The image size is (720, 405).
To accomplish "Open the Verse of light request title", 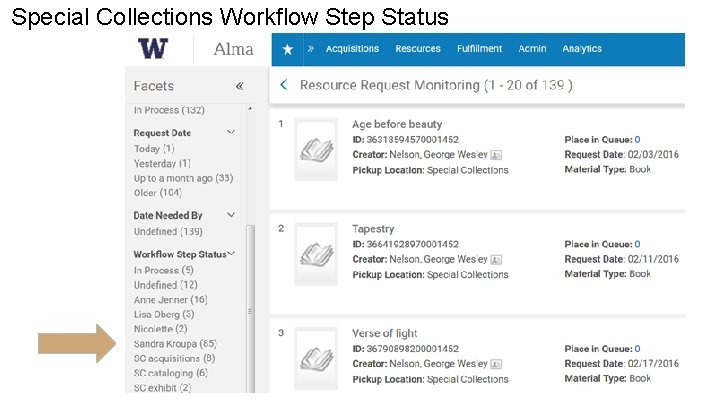I will click(x=384, y=333).
